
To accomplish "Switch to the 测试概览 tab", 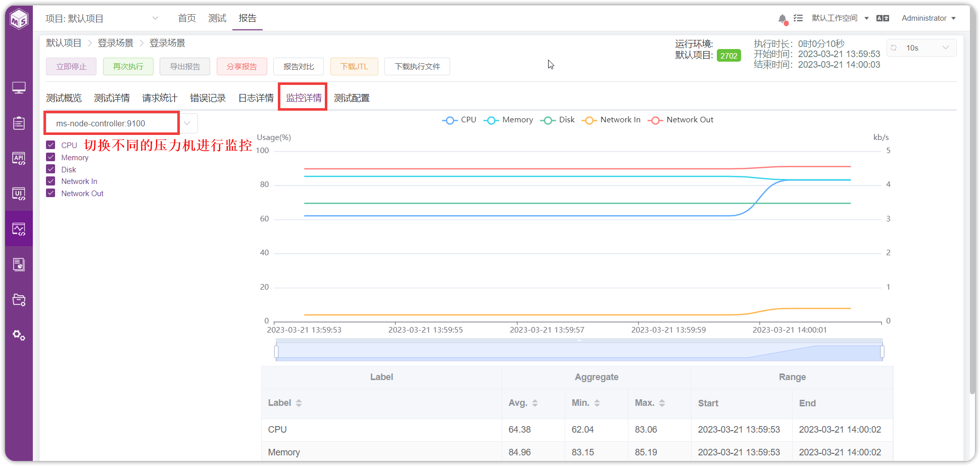I will pyautogui.click(x=64, y=98).
